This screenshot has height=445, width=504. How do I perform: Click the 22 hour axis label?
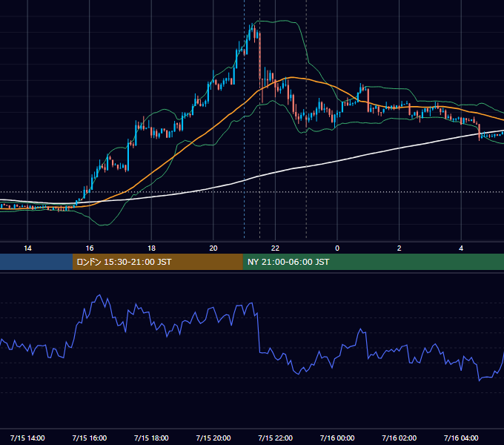tap(275, 248)
